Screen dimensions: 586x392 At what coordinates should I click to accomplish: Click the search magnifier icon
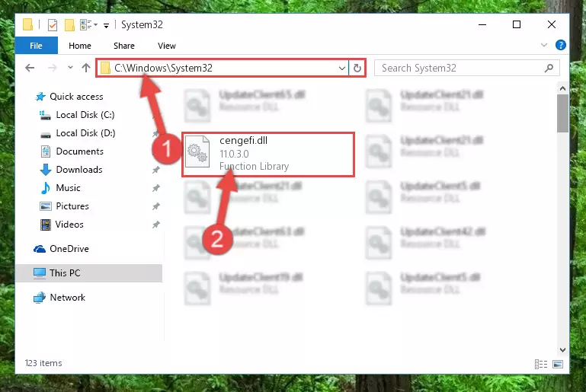[549, 68]
